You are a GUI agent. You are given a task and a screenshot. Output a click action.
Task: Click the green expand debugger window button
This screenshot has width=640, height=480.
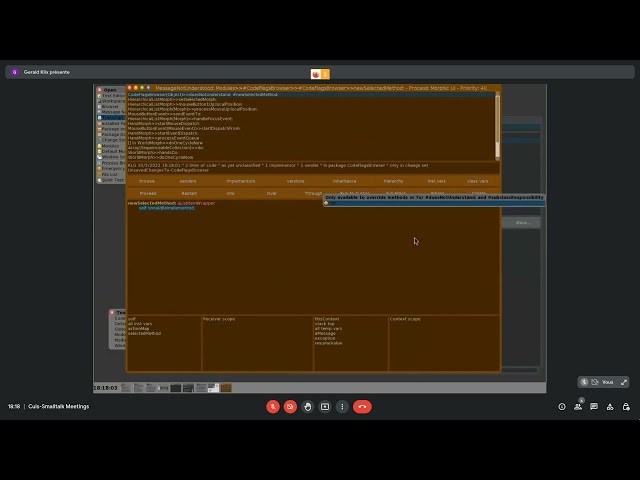point(142,88)
